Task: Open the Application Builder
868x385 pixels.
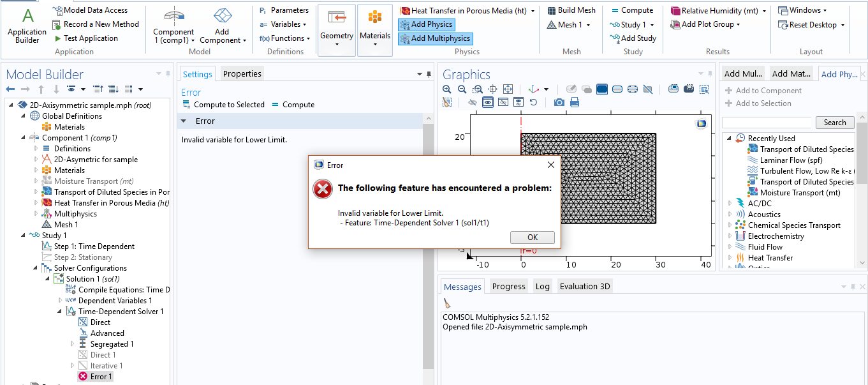Action: pos(27,26)
